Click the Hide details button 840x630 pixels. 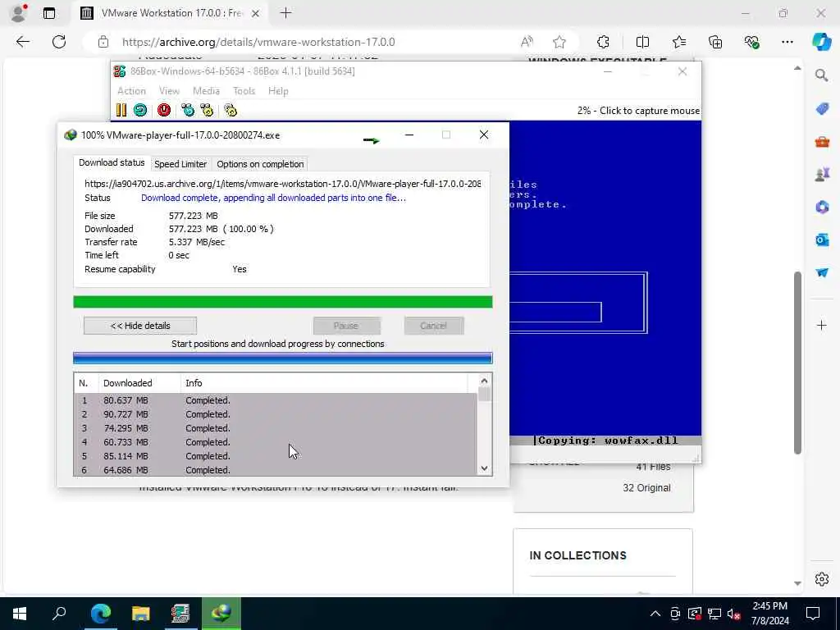tap(140, 326)
